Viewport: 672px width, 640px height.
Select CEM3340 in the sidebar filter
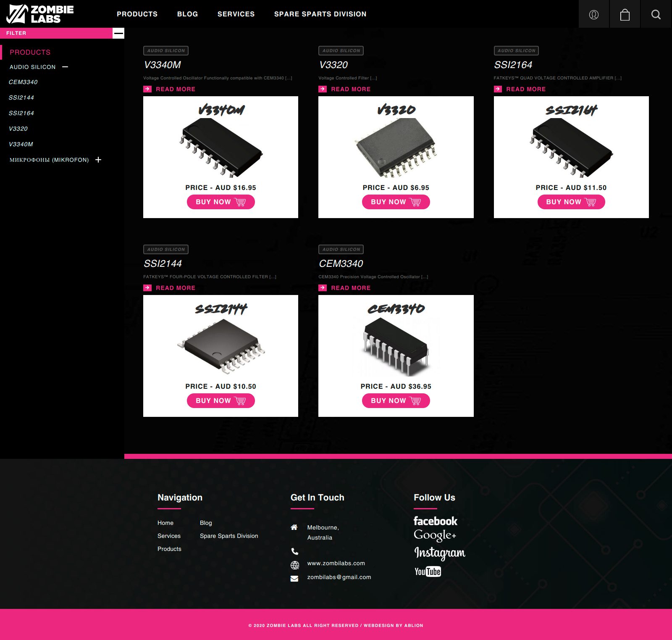pyautogui.click(x=23, y=82)
